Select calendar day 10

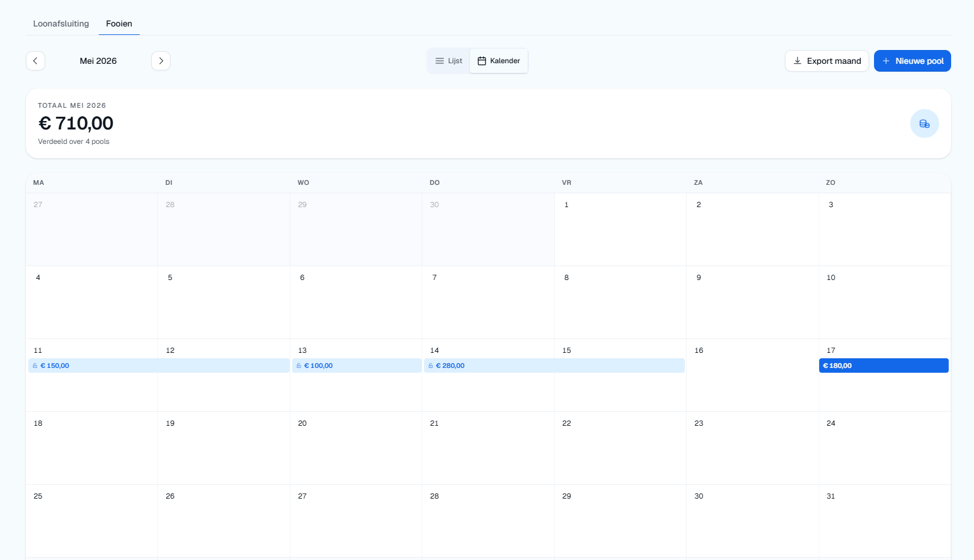click(885, 302)
